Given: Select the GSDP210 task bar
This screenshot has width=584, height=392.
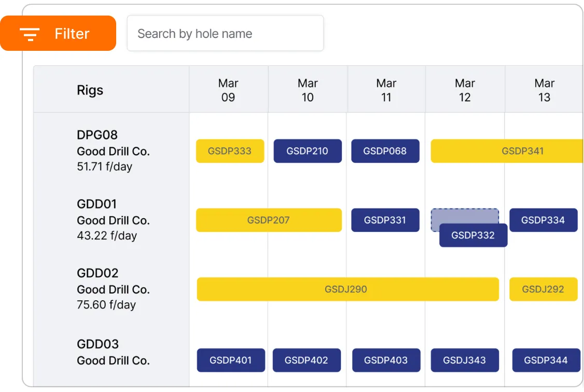Looking at the screenshot, I should pos(308,151).
